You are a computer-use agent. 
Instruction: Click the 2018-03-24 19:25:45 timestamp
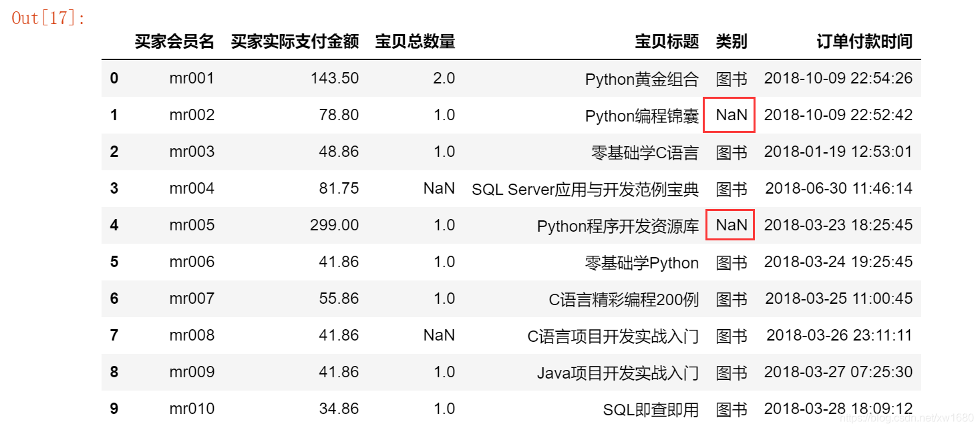[x=838, y=262]
